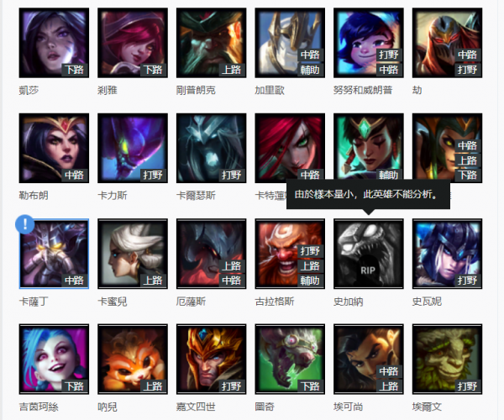The height and width of the screenshot is (420, 504).
Task: Click the blue exclamation badge on 卡薩丁
Action: [x=24, y=224]
